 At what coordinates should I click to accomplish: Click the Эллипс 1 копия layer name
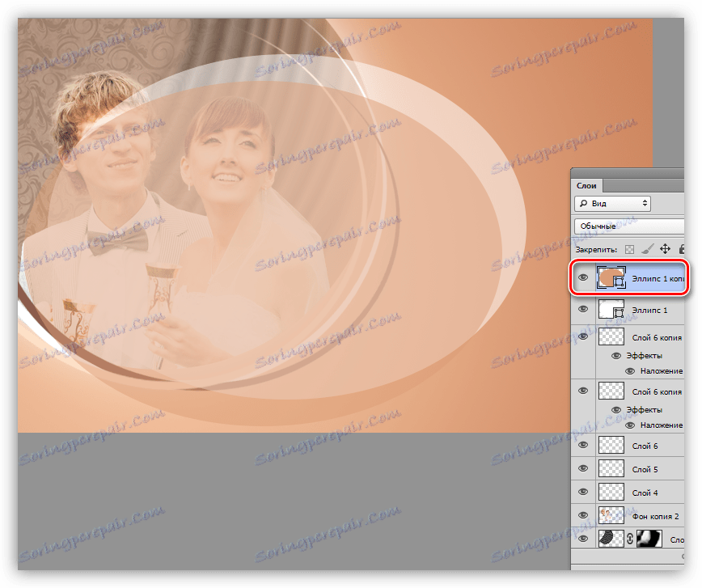[x=658, y=279]
